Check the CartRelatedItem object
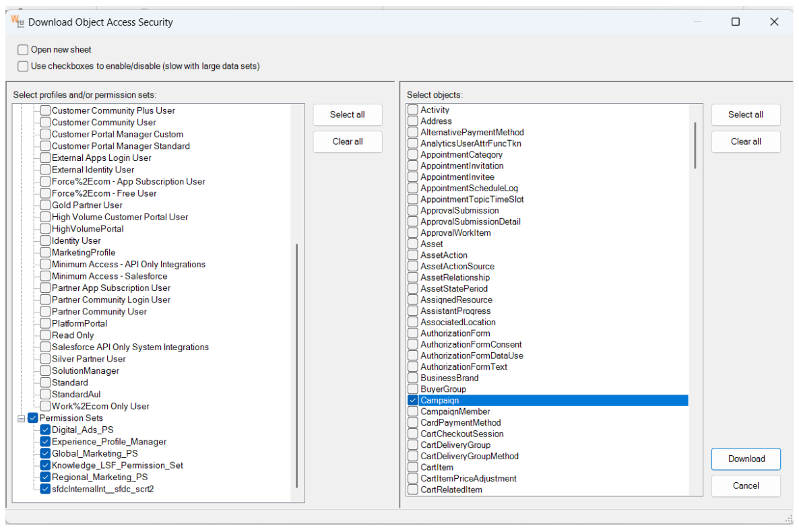The image size is (799, 532). click(413, 490)
